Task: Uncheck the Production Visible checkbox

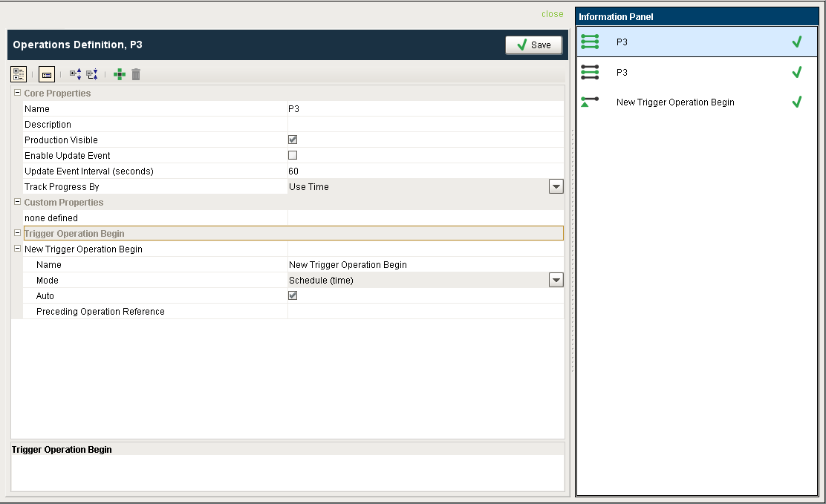Action: click(293, 140)
